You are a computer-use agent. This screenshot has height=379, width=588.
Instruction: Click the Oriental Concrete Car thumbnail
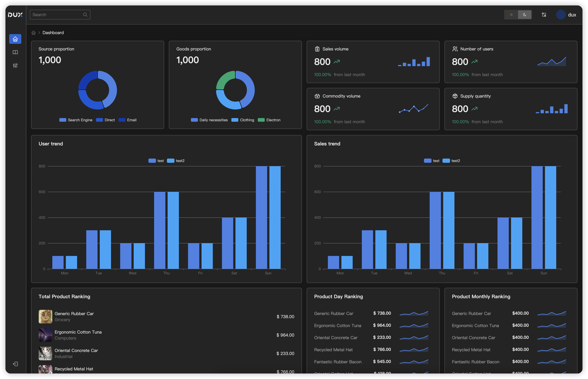[45, 353]
